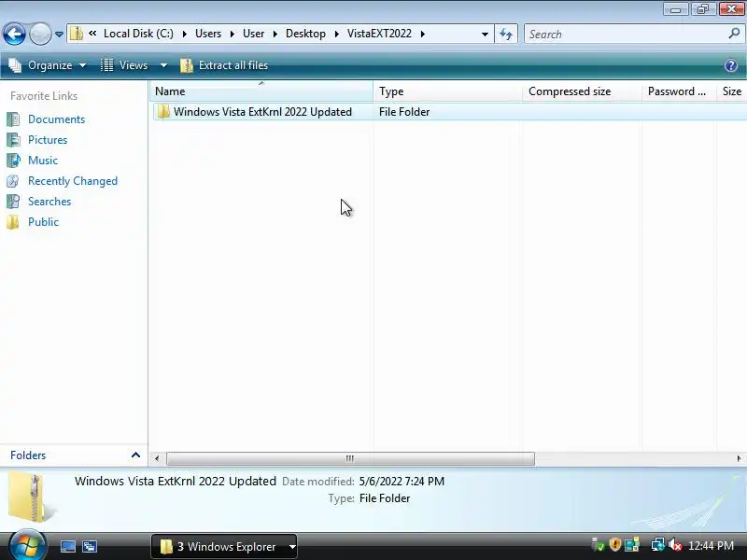
Task: Open Music favorite link
Action: coord(43,160)
